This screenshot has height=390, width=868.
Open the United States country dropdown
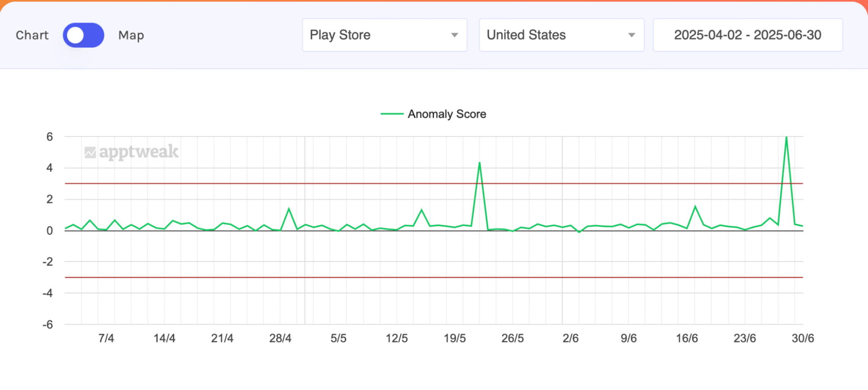561,35
